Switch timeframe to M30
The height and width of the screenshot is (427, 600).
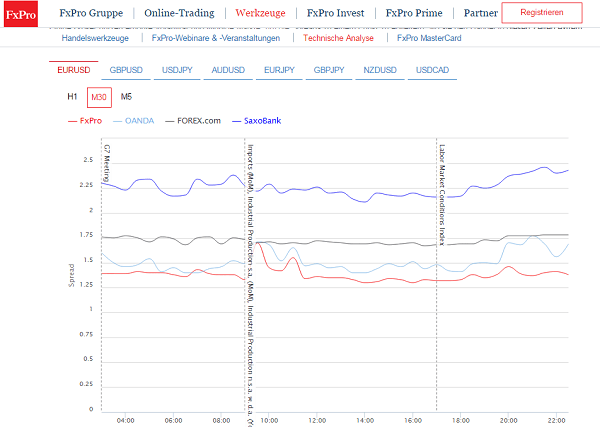(99, 97)
